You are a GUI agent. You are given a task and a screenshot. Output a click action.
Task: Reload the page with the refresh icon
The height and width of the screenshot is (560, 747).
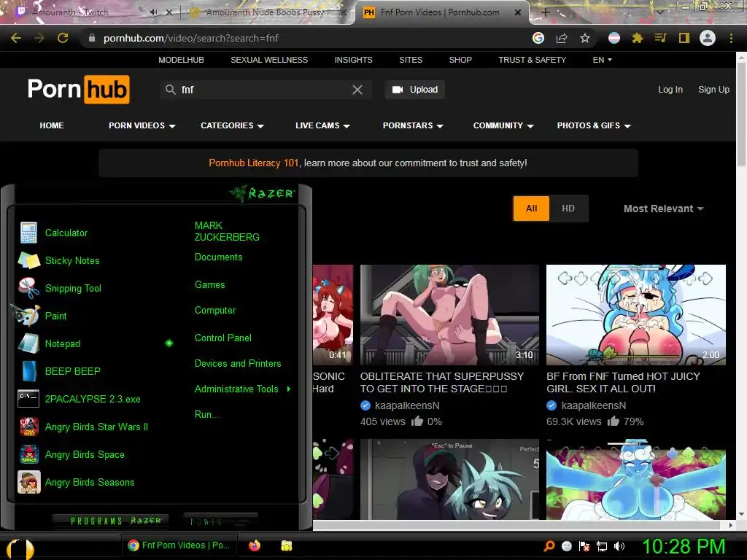pos(63,38)
